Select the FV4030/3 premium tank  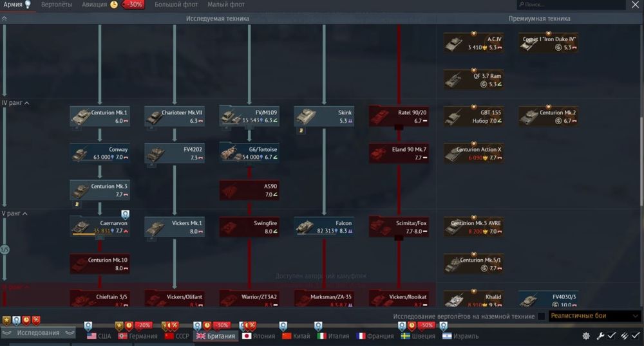[548, 299]
